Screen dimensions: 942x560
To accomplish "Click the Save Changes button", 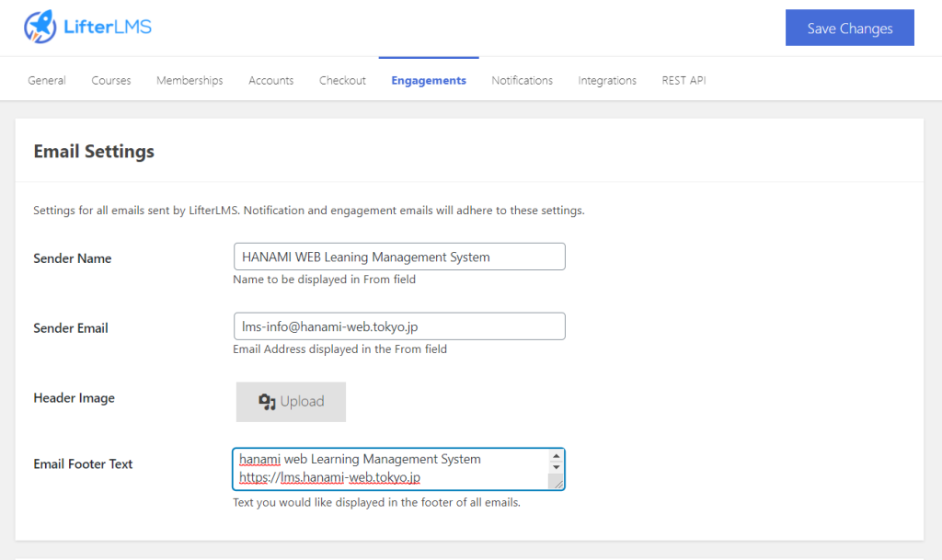I will (x=849, y=28).
